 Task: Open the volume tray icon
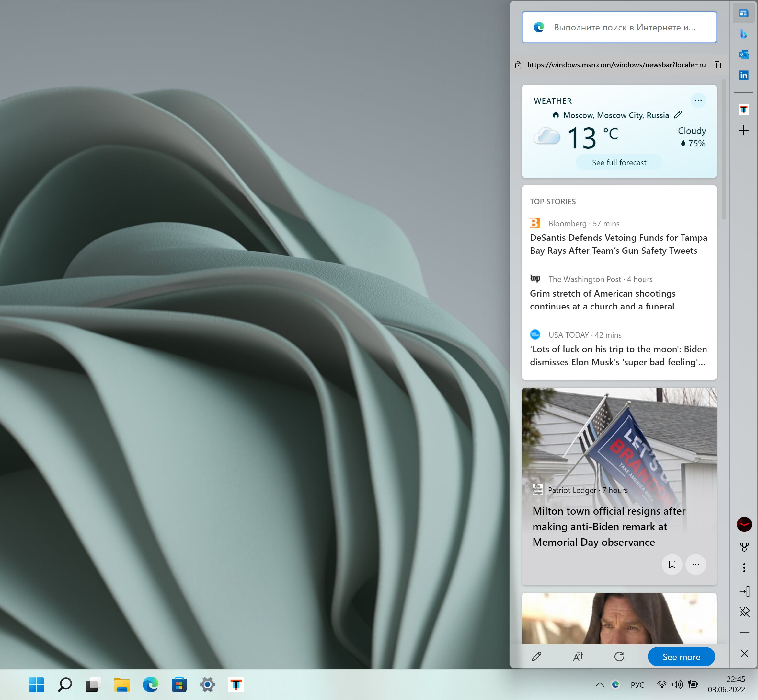(x=677, y=684)
